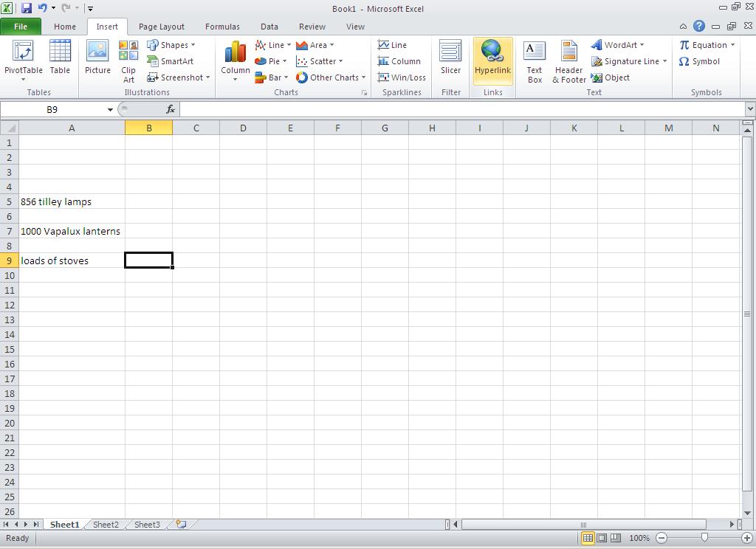Open the Sheet2 worksheet tab
The width and height of the screenshot is (756, 549).
(x=106, y=525)
